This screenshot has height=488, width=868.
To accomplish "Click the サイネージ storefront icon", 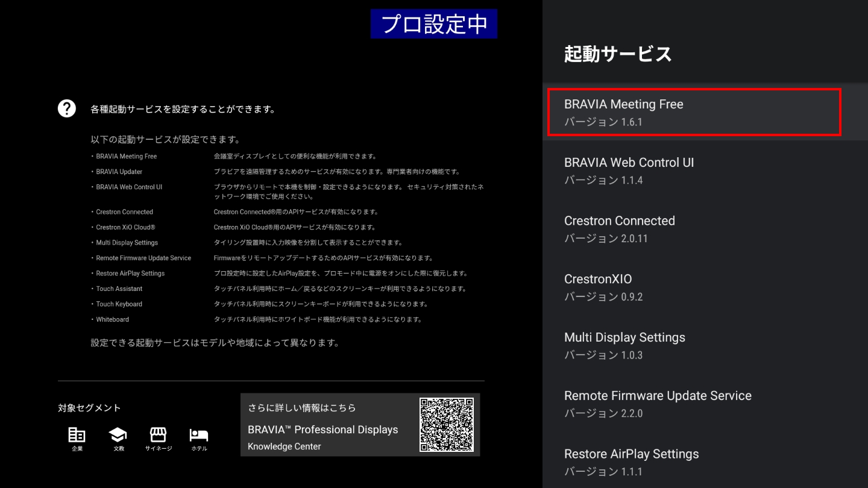I will (158, 435).
